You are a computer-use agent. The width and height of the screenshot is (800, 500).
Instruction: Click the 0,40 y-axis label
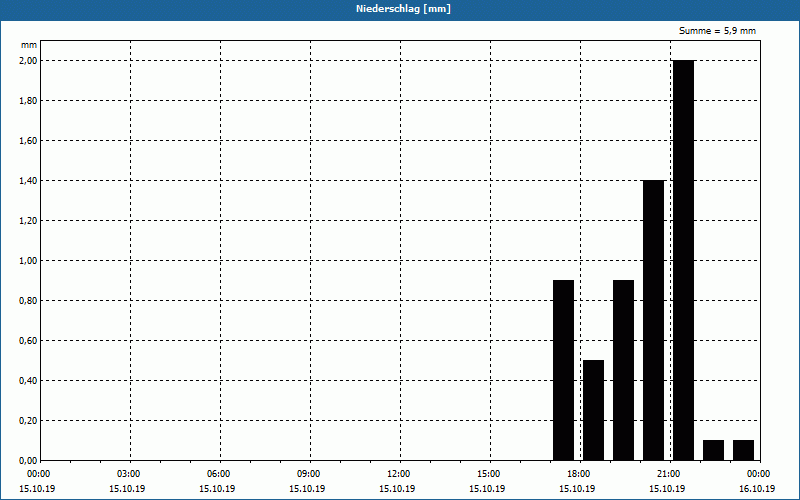[28, 381]
